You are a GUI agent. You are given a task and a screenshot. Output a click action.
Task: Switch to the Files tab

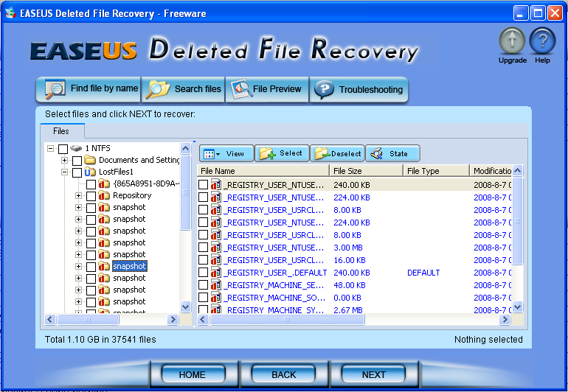pyautogui.click(x=61, y=131)
